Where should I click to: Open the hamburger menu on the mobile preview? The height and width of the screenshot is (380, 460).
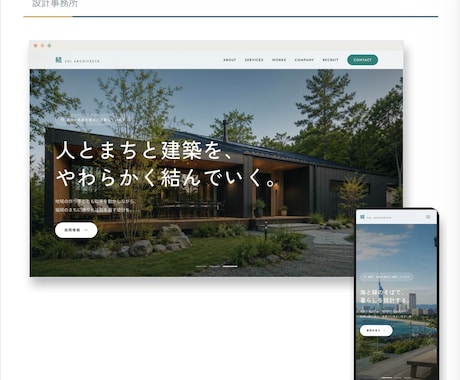(428, 217)
